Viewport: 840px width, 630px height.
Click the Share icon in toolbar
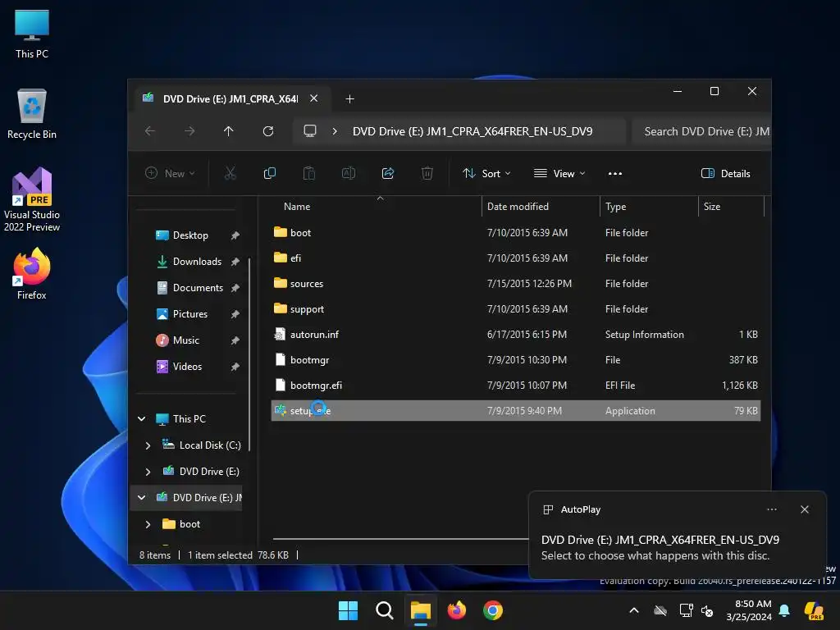(x=388, y=173)
